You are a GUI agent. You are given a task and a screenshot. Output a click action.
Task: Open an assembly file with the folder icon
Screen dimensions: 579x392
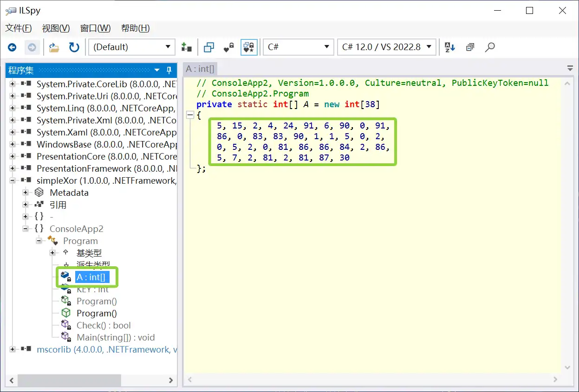click(x=54, y=47)
